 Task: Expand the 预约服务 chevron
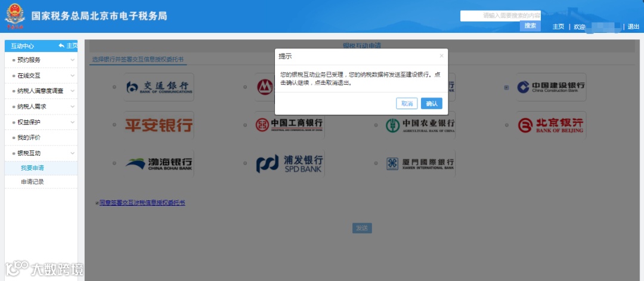(x=72, y=60)
